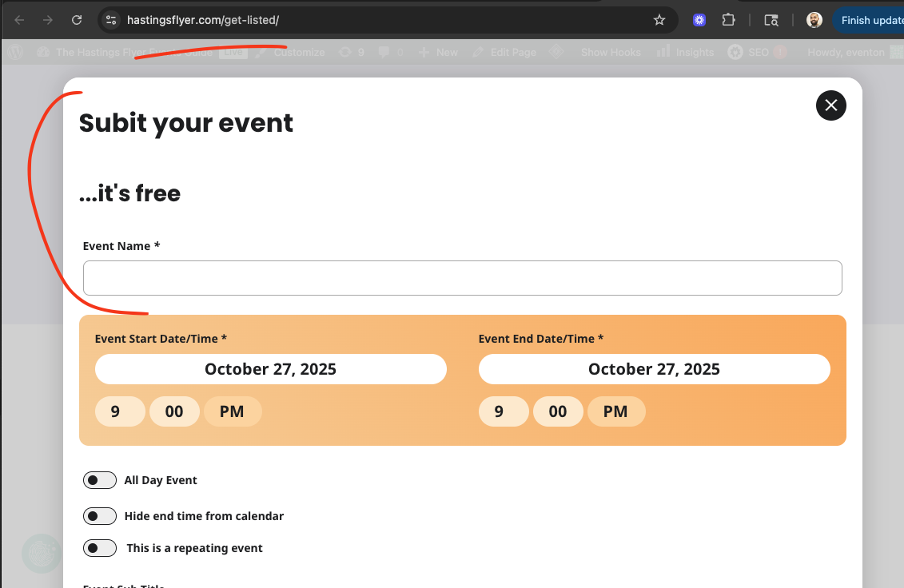This screenshot has height=588, width=904.
Task: Close the Submit your event popup
Action: tap(830, 105)
